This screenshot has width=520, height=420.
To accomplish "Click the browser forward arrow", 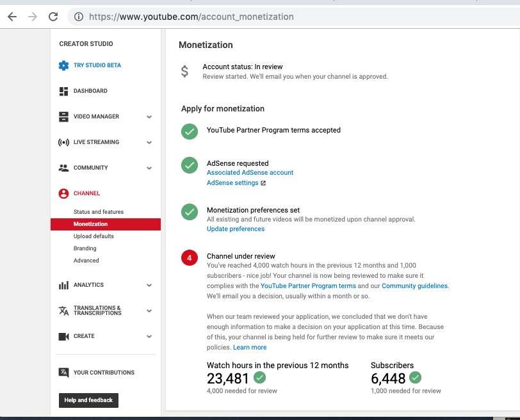I will click(x=33, y=17).
